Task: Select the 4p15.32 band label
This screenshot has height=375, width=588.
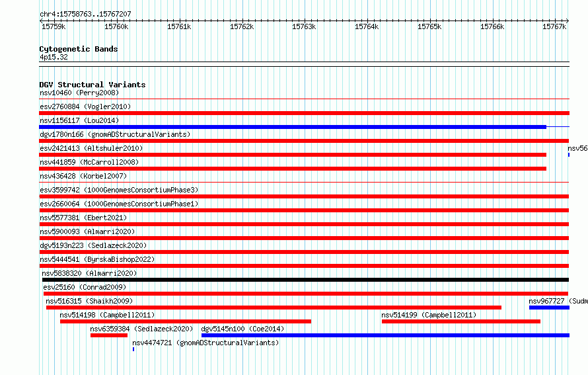Action: tap(54, 57)
